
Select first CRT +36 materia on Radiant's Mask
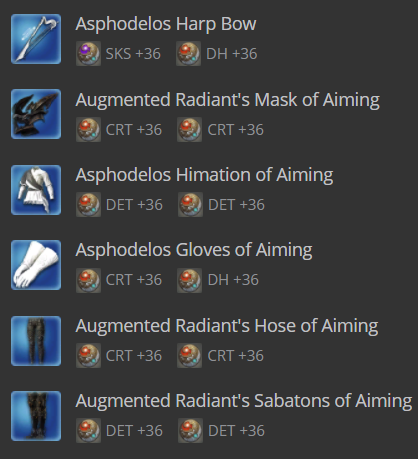click(88, 130)
